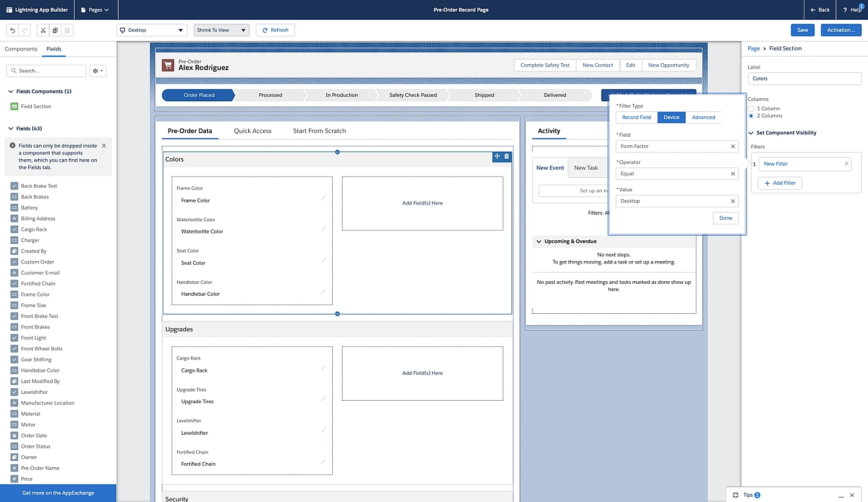Select the 1 Column radio button

point(751,108)
